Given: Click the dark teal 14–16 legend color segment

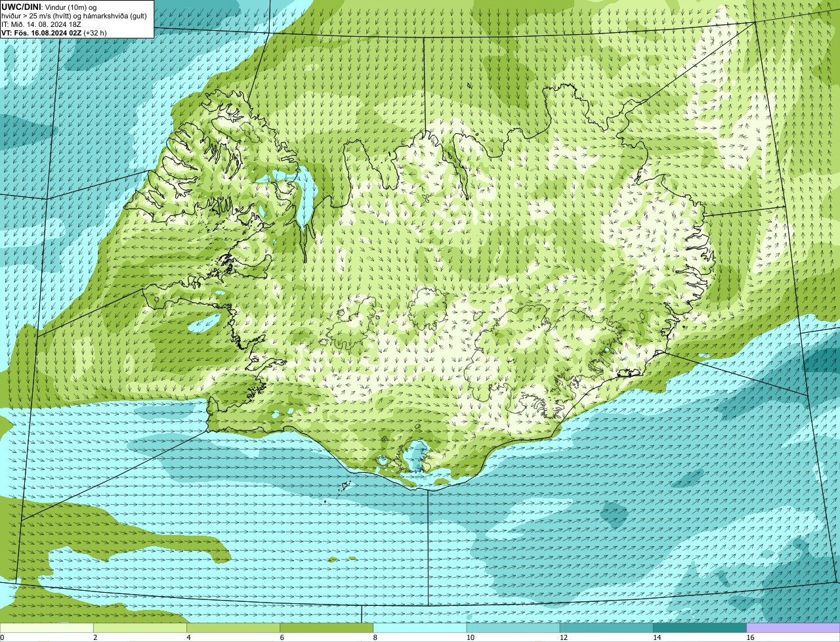Looking at the screenshot, I should pos(700,628).
